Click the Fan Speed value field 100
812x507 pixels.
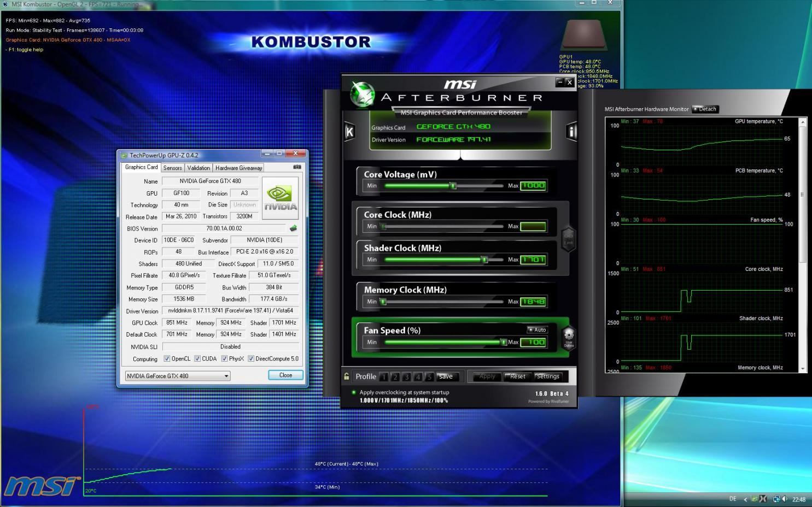[x=533, y=342]
